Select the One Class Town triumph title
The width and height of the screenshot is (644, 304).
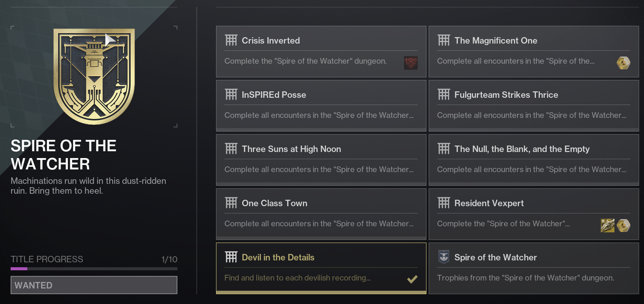coord(274,203)
